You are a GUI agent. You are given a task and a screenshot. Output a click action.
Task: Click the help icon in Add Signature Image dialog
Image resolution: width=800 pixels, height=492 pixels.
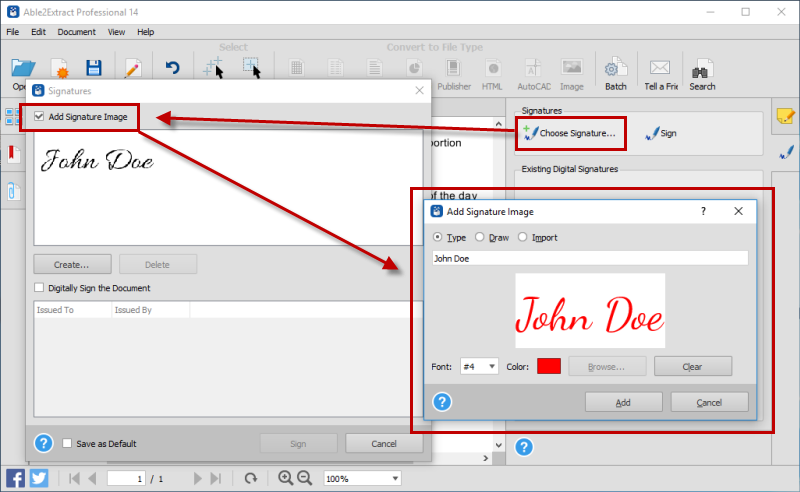[x=442, y=402]
